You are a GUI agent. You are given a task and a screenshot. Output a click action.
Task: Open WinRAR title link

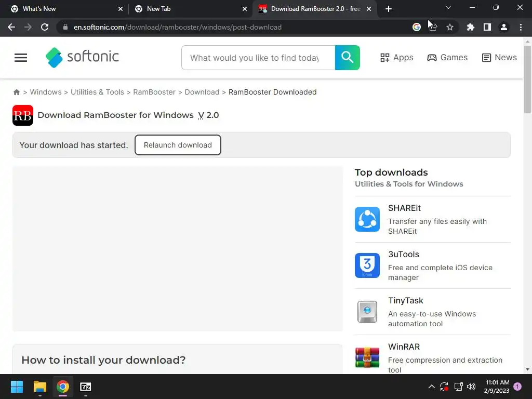404,347
